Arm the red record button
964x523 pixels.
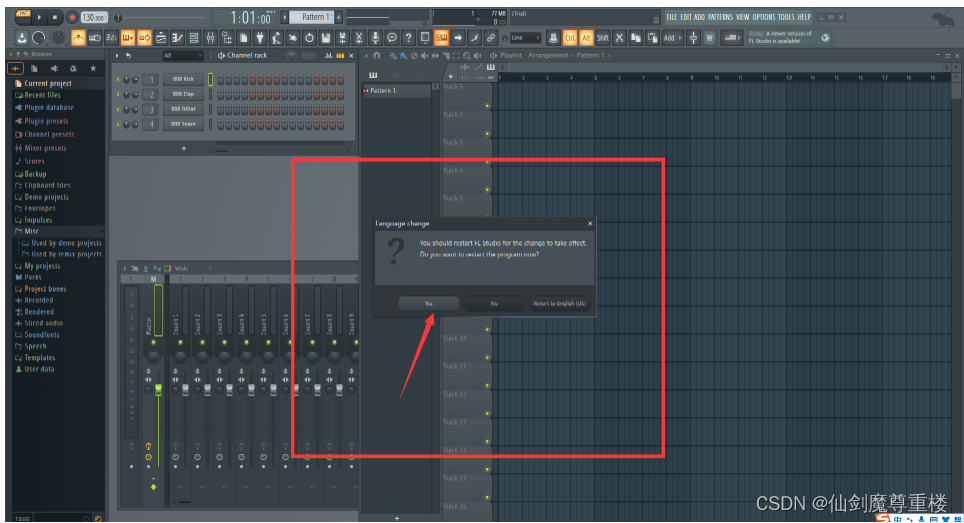coord(72,17)
